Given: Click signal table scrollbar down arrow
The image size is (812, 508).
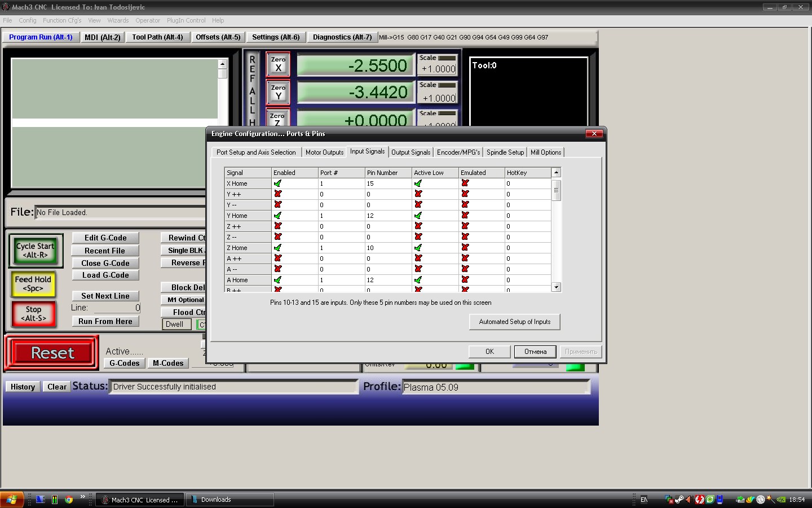Looking at the screenshot, I should tap(557, 287).
